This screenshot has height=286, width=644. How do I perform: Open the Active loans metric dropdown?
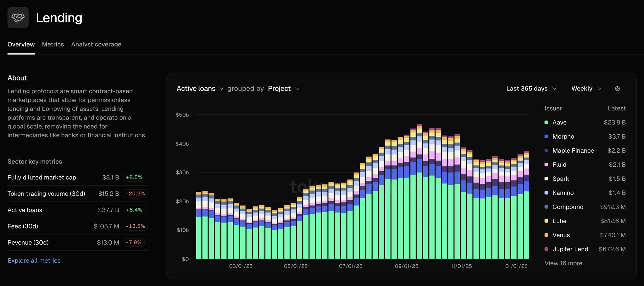tap(200, 89)
